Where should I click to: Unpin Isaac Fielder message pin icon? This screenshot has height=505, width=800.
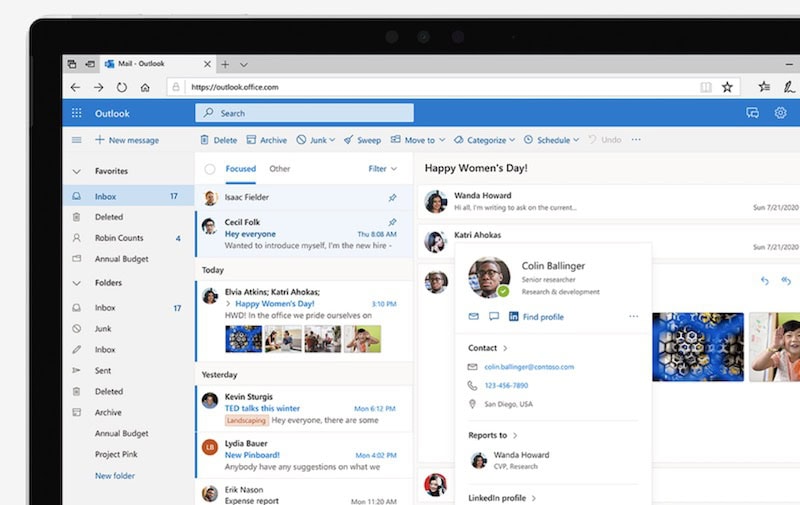pos(392,197)
